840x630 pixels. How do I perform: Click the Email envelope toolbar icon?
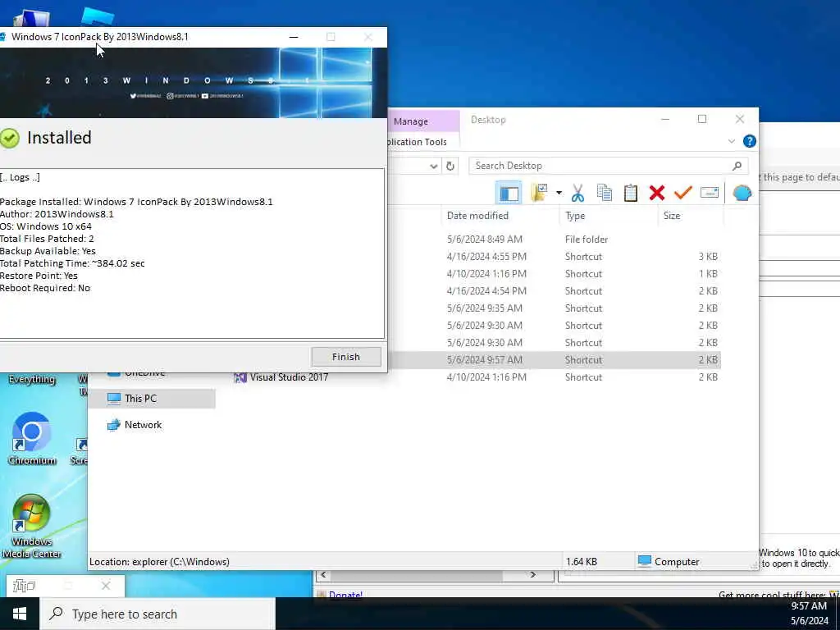coord(710,192)
